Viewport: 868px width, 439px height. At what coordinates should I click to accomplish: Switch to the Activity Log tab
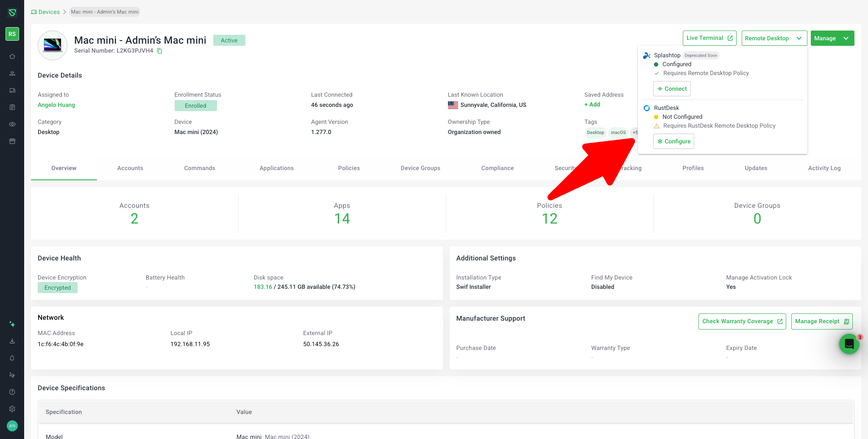point(824,168)
